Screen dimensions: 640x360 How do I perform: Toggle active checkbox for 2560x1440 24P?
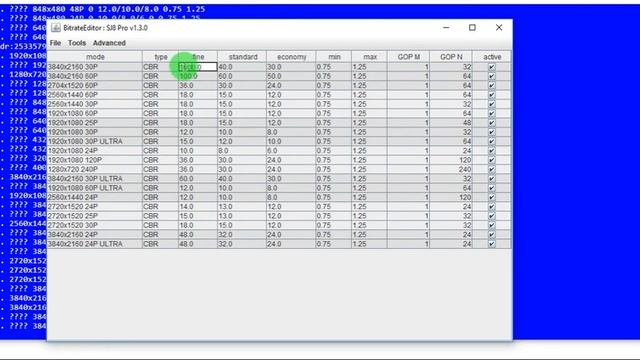tap(491, 197)
